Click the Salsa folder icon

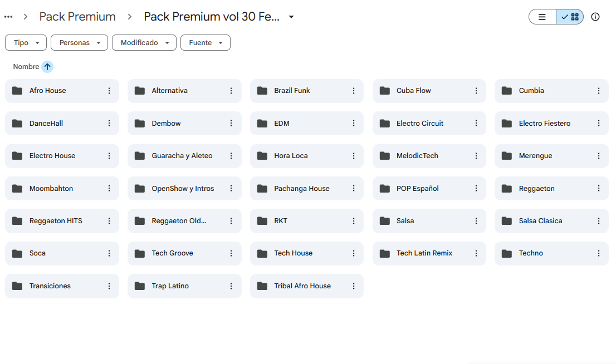tap(385, 221)
